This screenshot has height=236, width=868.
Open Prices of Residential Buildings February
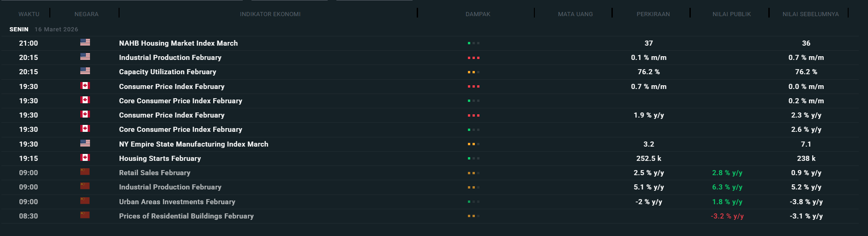[x=186, y=216]
